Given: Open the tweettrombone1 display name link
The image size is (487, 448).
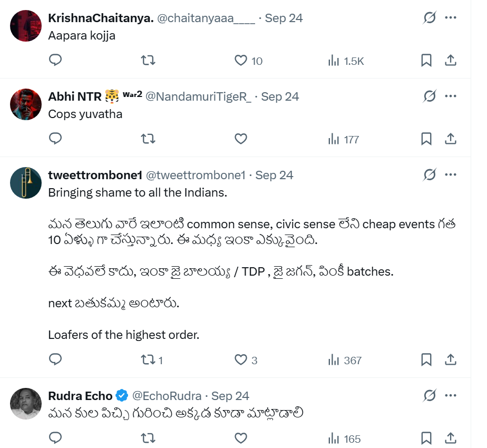Looking at the screenshot, I should 94,175.
